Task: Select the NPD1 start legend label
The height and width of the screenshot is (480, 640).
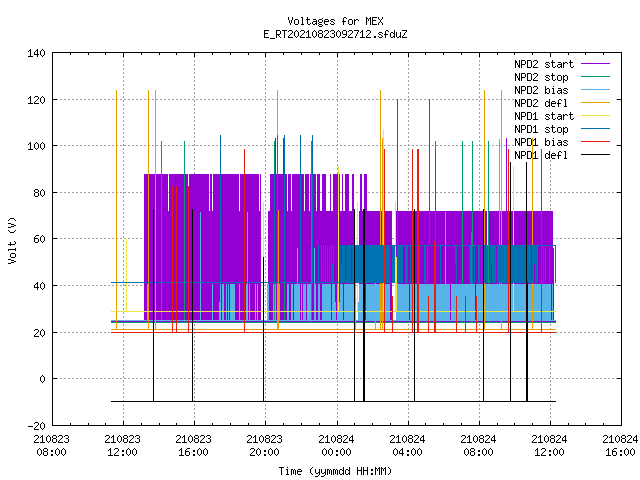Action: click(544, 116)
